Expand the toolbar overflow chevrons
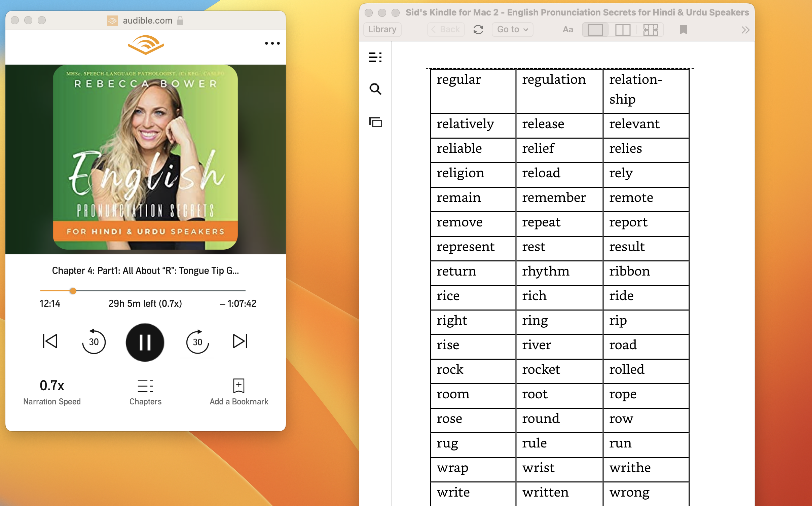The image size is (812, 506). pyautogui.click(x=745, y=30)
